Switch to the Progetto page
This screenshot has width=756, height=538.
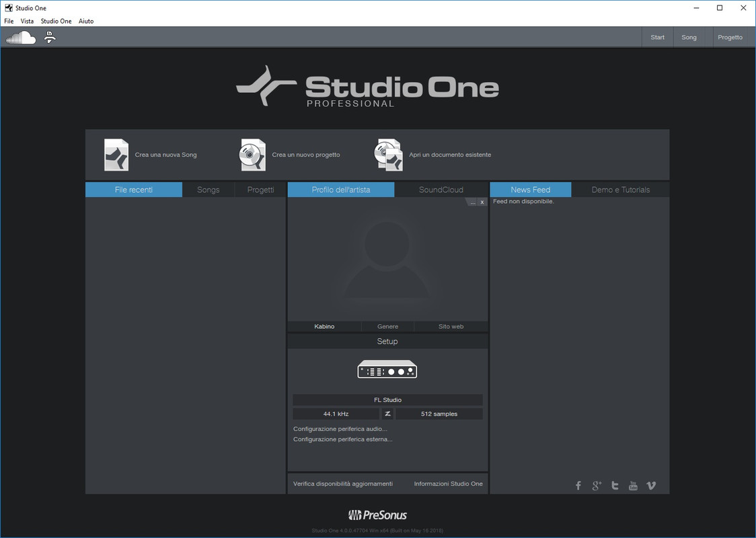click(x=730, y=37)
